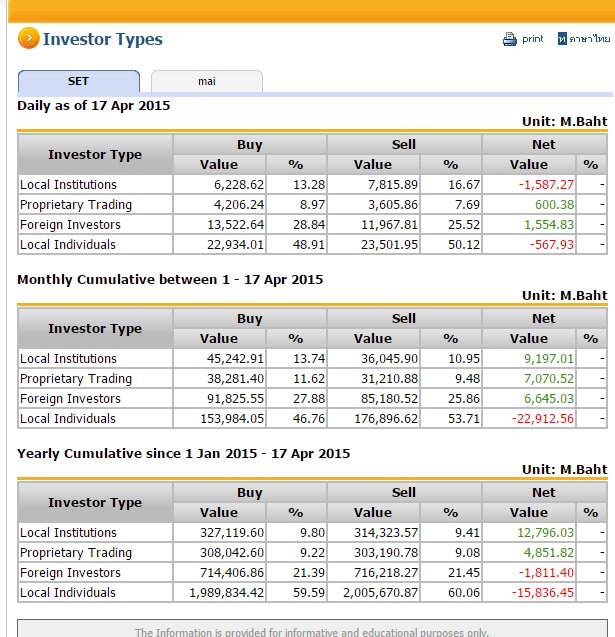
Task: Click the Daily as of 17 Apr 2015 heading
Action: (94, 105)
